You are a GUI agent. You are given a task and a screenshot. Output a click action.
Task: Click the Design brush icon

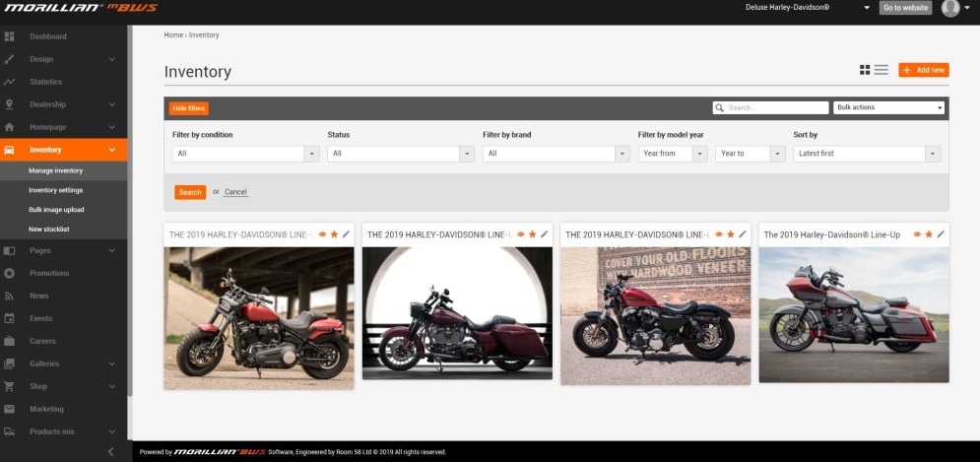point(10,59)
